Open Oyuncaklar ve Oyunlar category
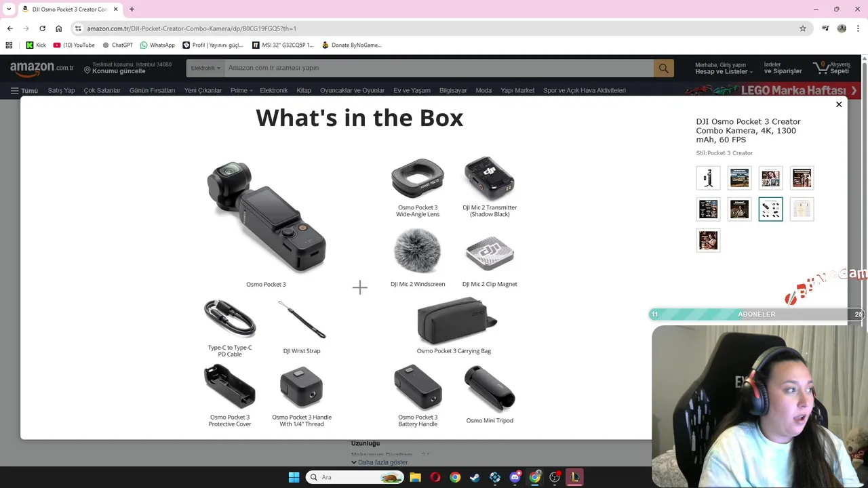Viewport: 868px width, 488px height. pyautogui.click(x=352, y=90)
